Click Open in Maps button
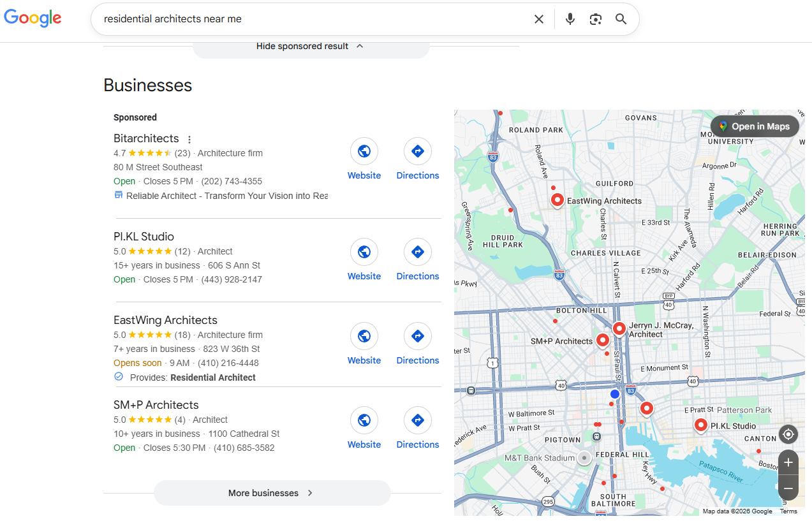The height and width of the screenshot is (528, 812). [755, 126]
